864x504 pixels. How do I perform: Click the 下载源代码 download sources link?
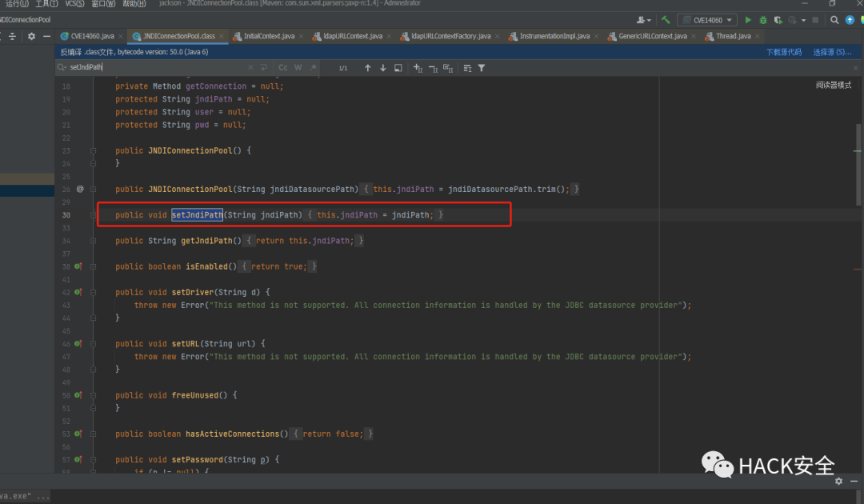coord(783,52)
